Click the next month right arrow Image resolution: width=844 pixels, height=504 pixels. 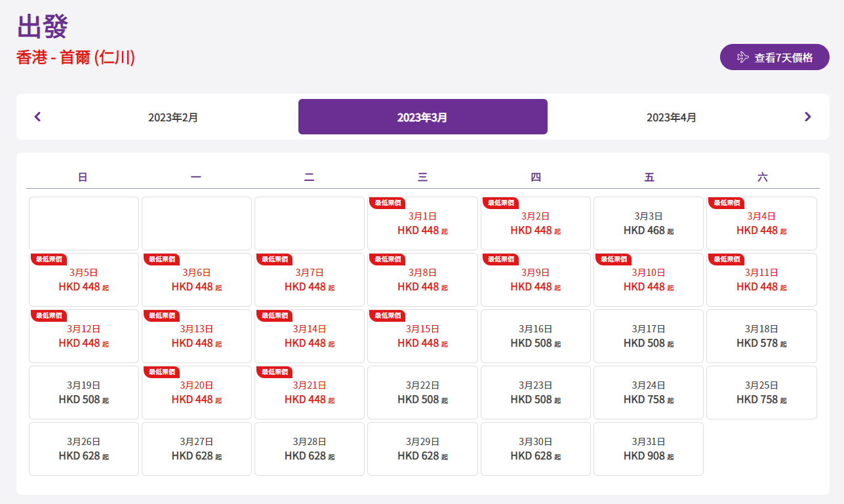pyautogui.click(x=807, y=117)
